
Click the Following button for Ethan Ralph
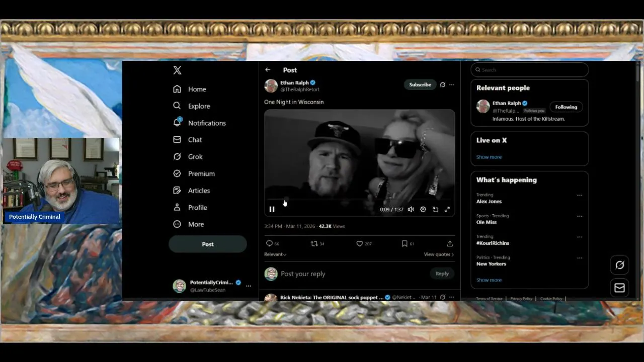click(566, 107)
